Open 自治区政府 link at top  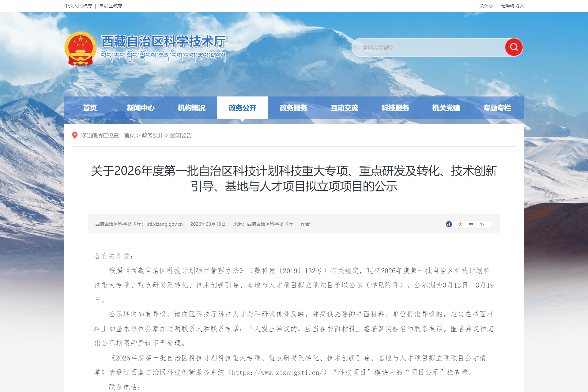click(x=111, y=6)
